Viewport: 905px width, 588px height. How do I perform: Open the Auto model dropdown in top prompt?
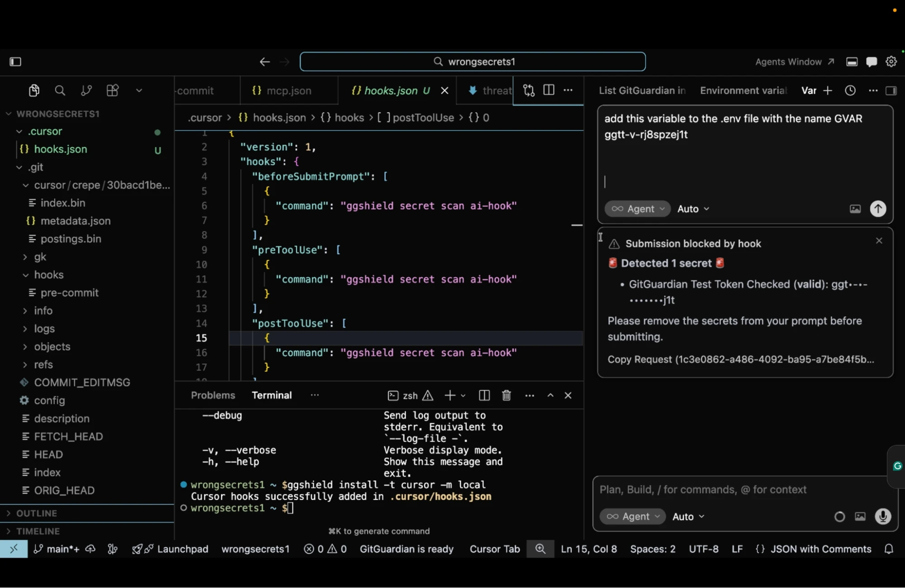[x=693, y=209]
